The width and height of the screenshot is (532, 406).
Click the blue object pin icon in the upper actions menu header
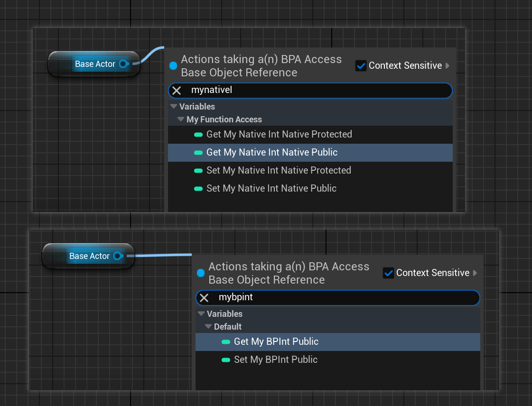tap(173, 66)
